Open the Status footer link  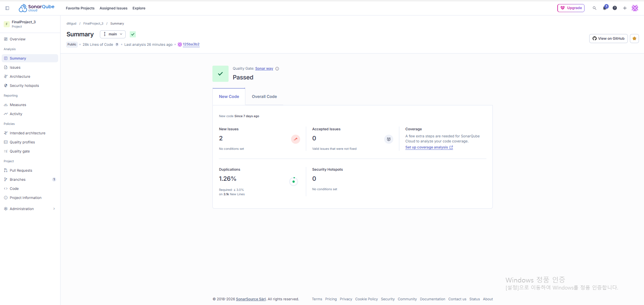point(475,299)
